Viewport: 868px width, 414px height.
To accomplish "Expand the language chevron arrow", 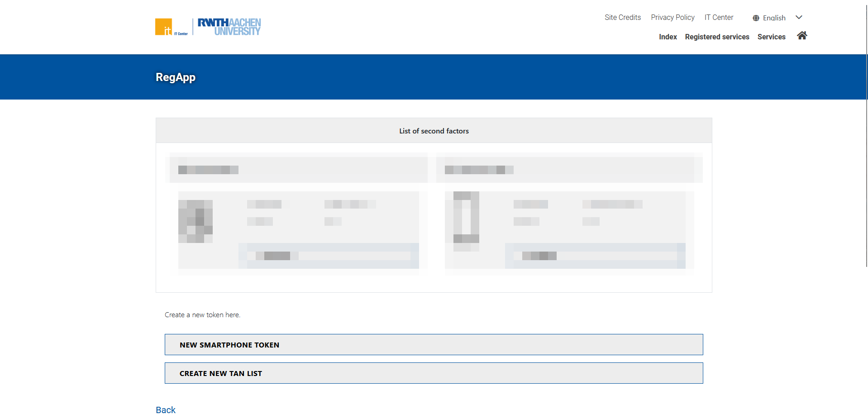I will [x=799, y=18].
